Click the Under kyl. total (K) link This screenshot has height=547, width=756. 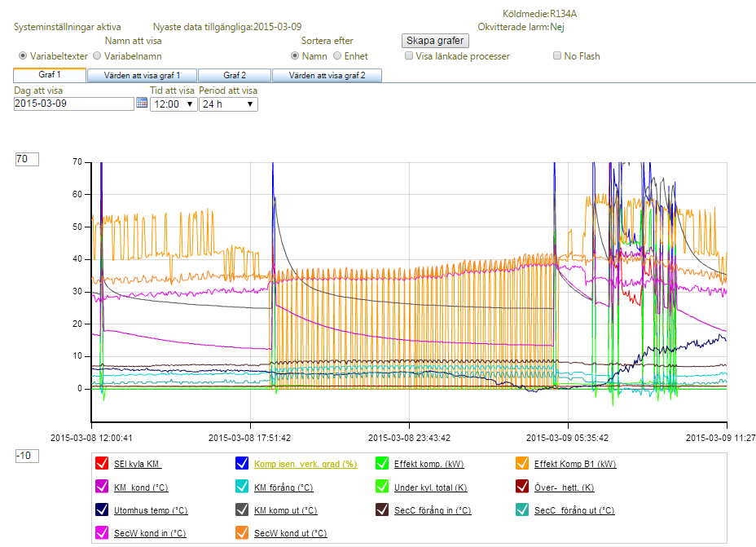point(431,487)
